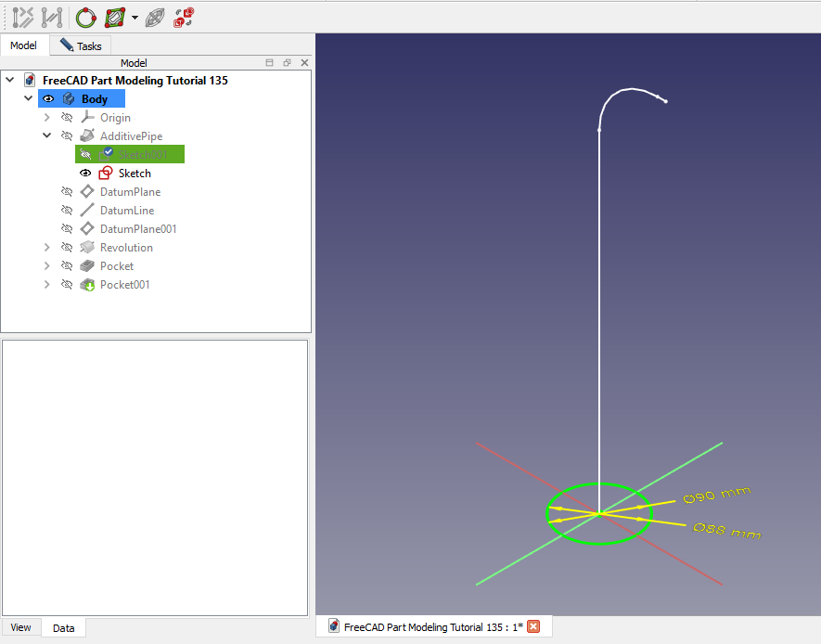This screenshot has height=644, width=821.
Task: Show the DatumPlane using its eye icon
Action: pyautogui.click(x=67, y=192)
